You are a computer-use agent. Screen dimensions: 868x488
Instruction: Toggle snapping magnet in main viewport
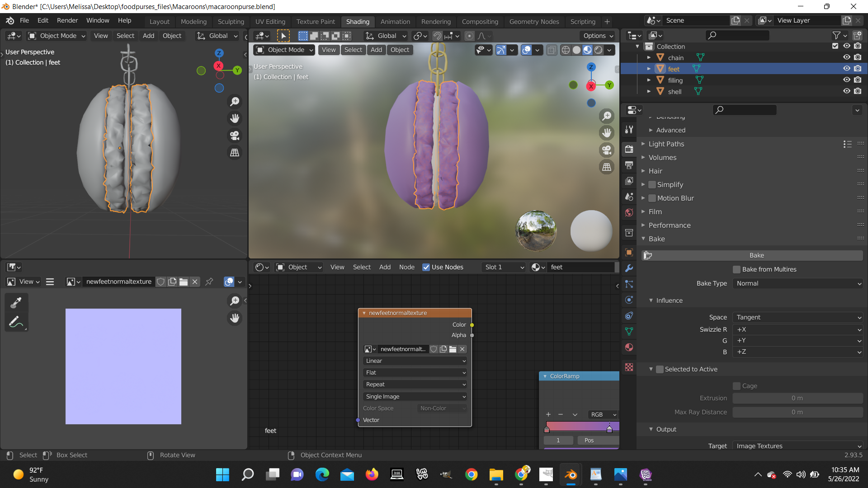click(437, 36)
